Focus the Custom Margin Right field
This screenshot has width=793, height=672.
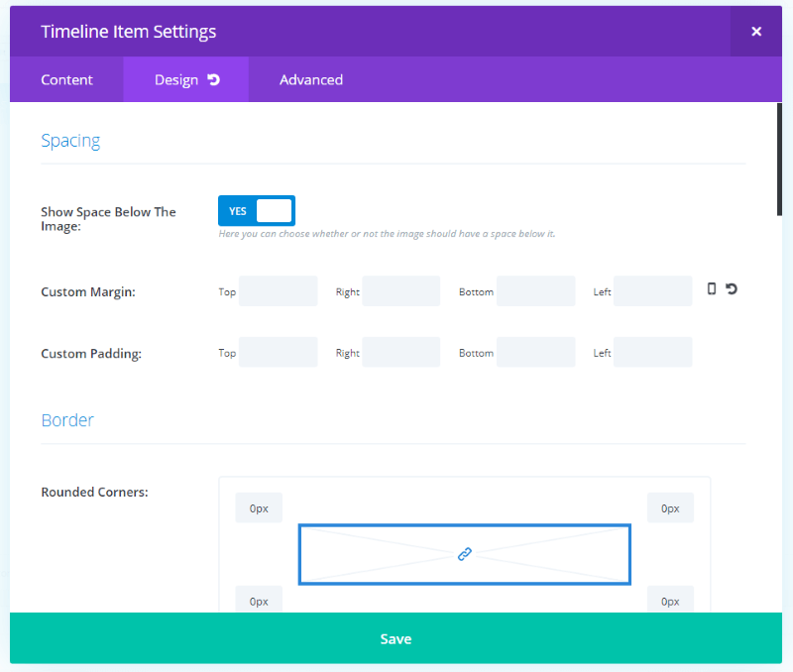click(401, 291)
